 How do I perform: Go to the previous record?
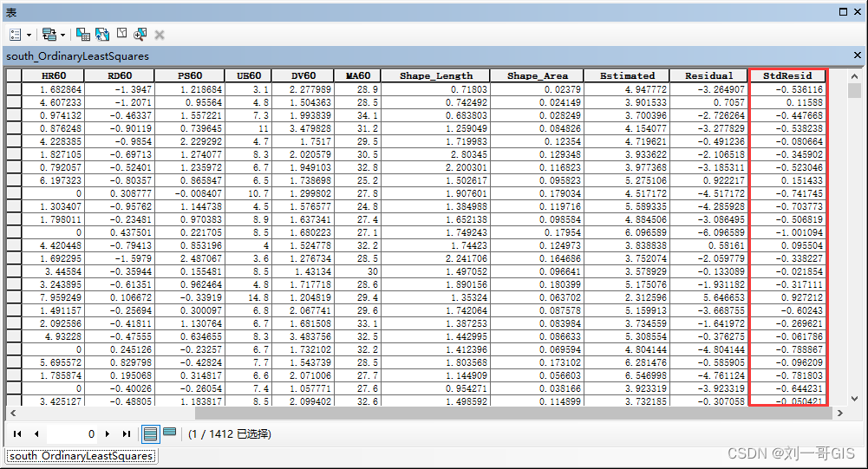(x=36, y=434)
